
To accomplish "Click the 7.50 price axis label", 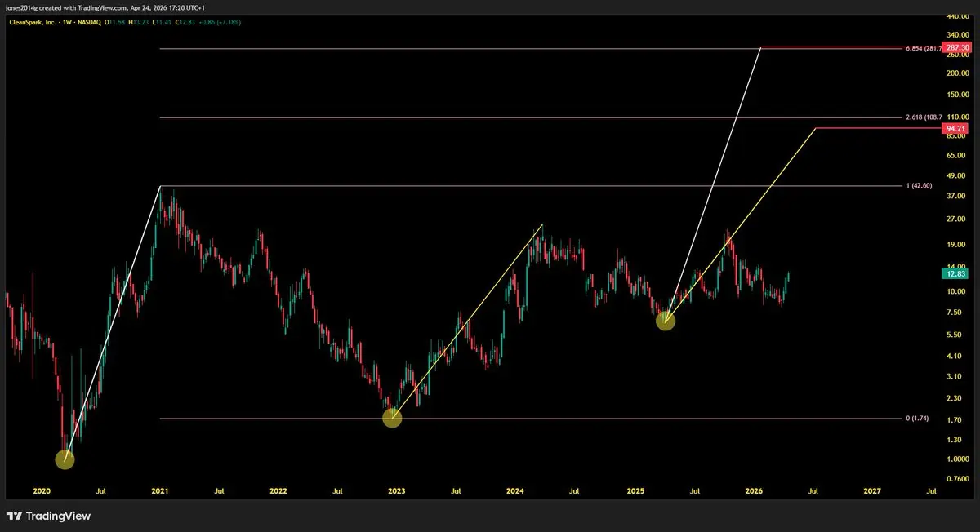I will [953, 313].
